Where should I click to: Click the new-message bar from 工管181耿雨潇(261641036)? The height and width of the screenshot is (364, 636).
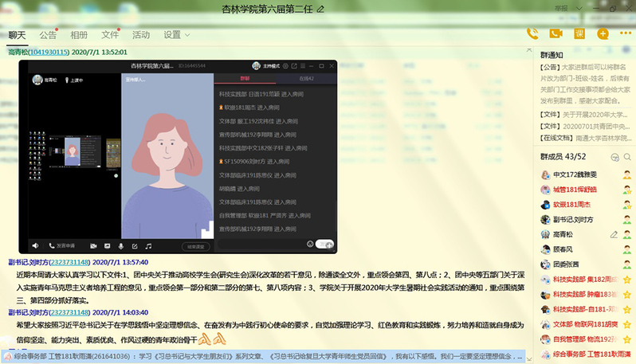[x=263, y=356]
